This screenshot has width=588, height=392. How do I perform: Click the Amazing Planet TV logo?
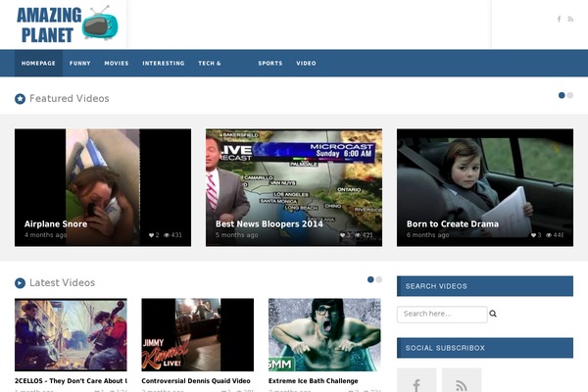[68, 24]
